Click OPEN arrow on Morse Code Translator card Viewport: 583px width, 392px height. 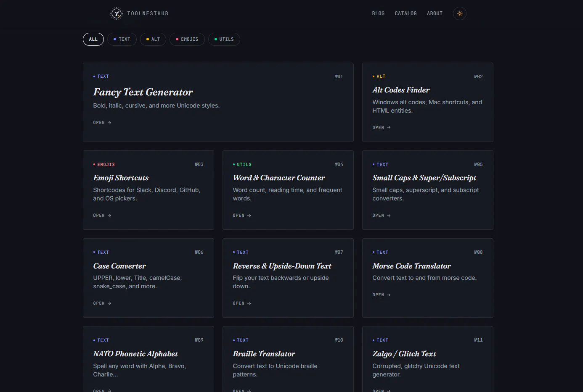[x=382, y=295]
